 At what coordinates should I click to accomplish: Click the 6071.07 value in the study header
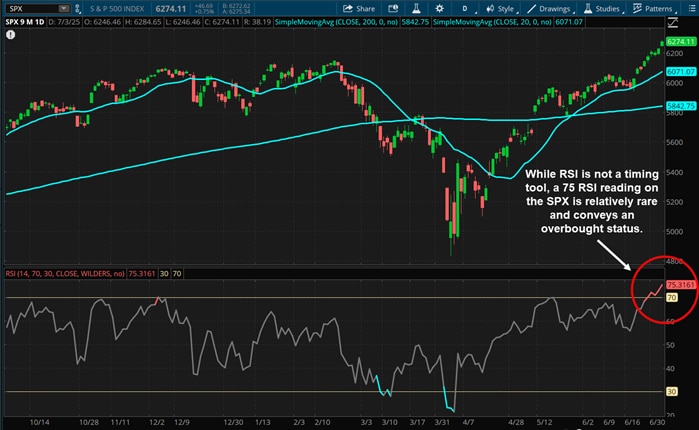tap(569, 22)
